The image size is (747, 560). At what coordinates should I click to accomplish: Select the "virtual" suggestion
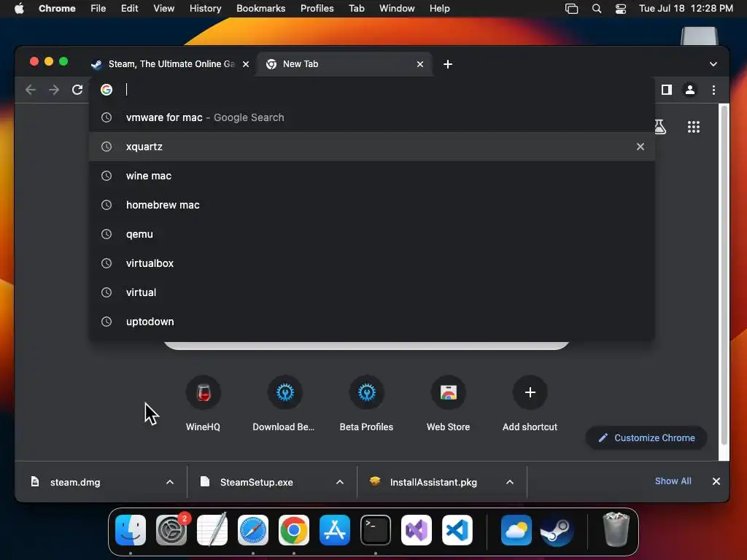tap(371, 292)
